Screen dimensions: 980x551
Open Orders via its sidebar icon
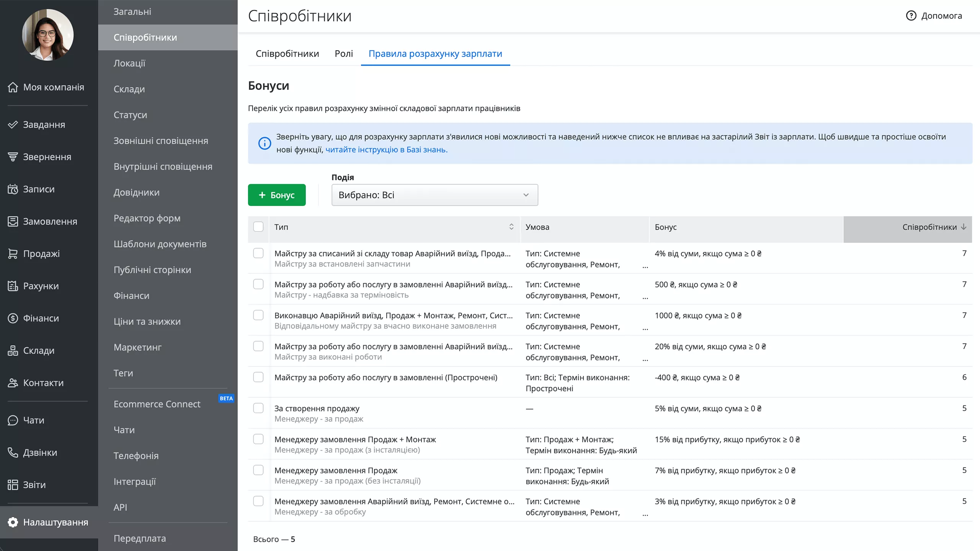[13, 222]
